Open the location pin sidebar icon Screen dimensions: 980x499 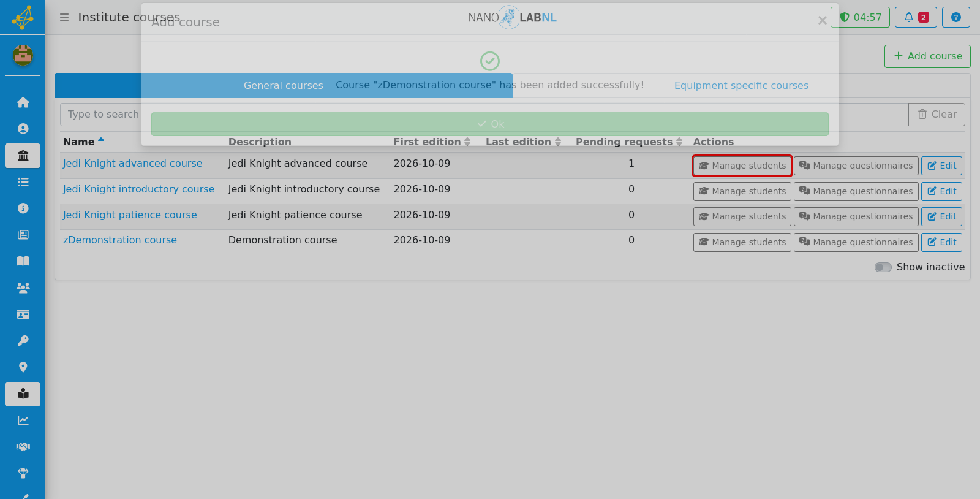pyautogui.click(x=23, y=367)
